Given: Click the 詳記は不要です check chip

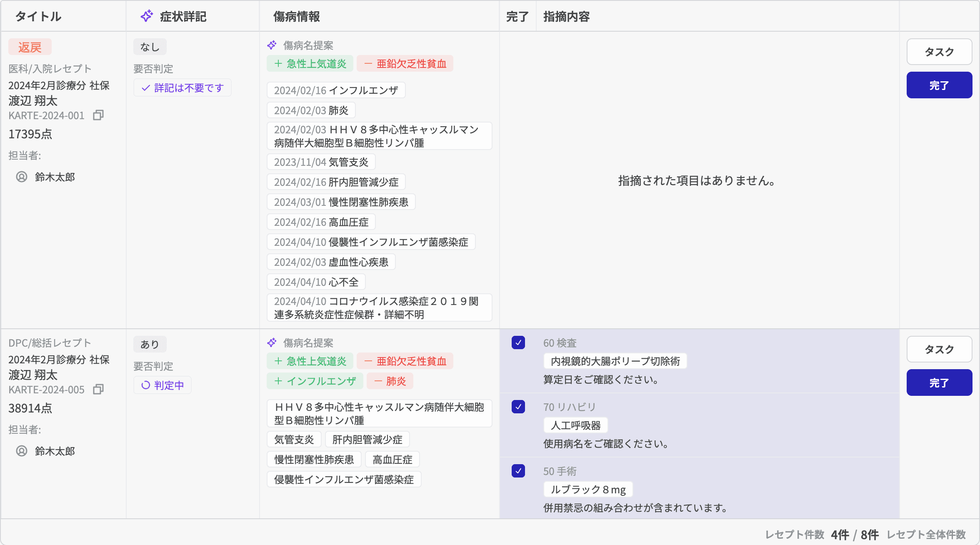Looking at the screenshot, I should 182,88.
